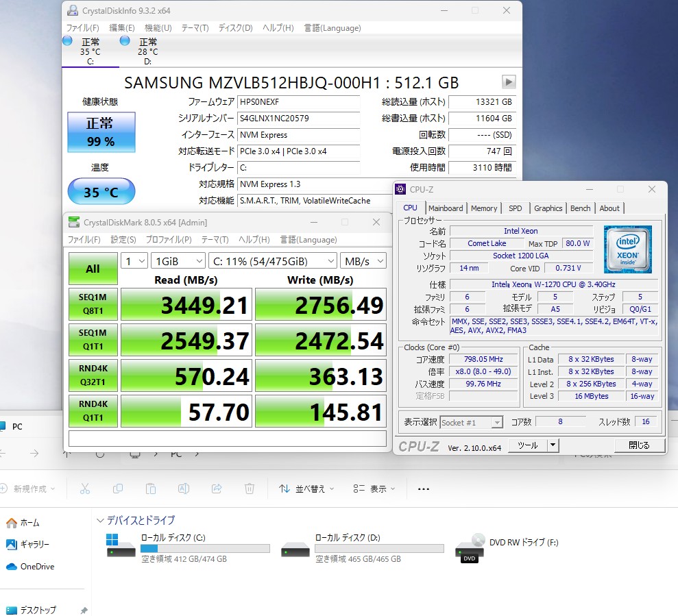This screenshot has height=616, width=678.
Task: Select デスクトップ in Explorer sidebar
Action: click(31, 610)
